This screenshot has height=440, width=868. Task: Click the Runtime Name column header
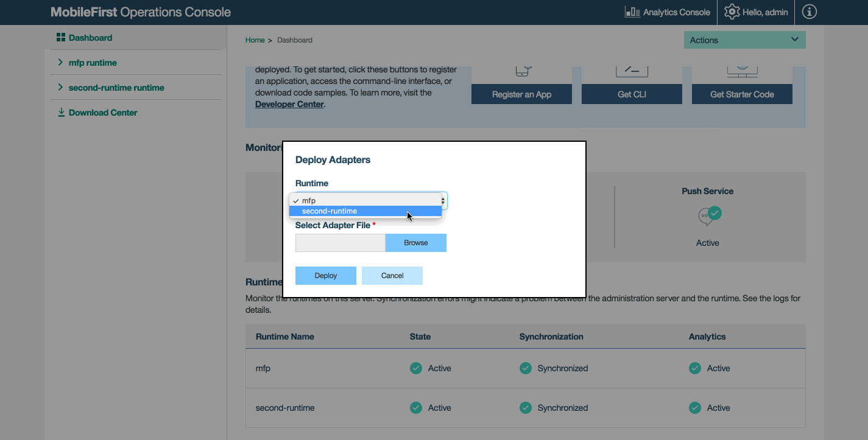coord(285,337)
